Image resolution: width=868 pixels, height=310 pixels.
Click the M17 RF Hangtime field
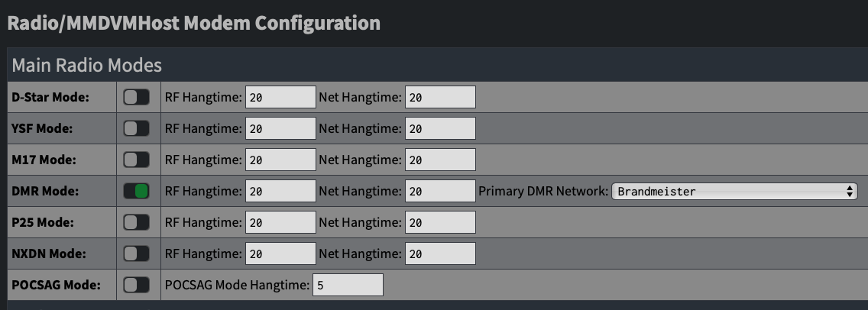[x=280, y=160]
